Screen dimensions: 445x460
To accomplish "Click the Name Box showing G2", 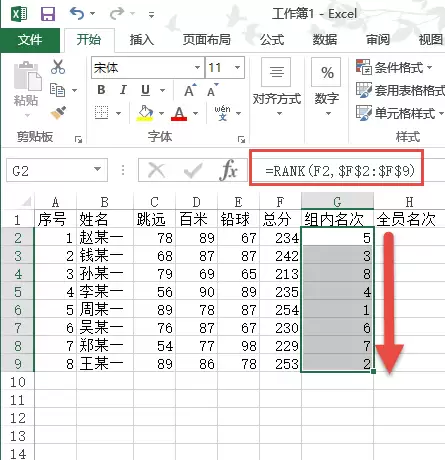I will click(49, 170).
